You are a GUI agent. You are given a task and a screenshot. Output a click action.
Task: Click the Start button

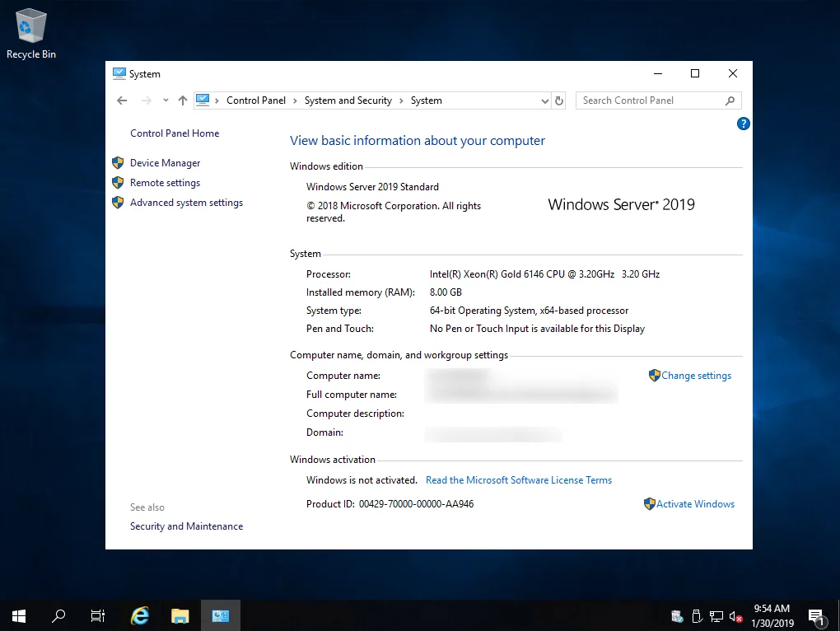coord(17,615)
